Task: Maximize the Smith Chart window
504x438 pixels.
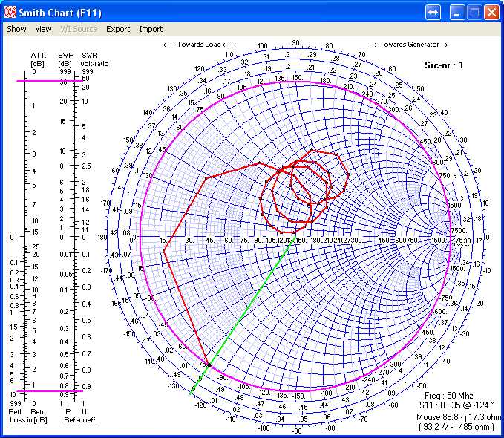Action: (474, 13)
